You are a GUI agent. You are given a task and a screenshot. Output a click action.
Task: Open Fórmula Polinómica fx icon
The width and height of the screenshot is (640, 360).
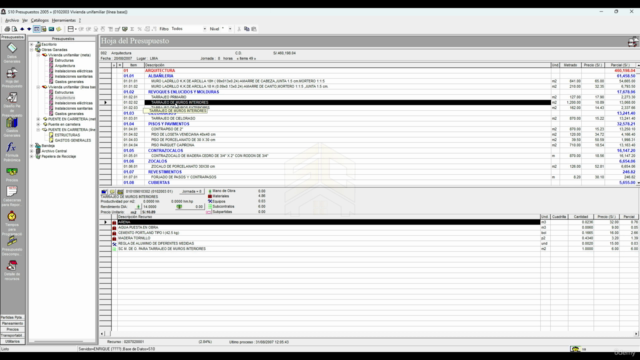pyautogui.click(x=12, y=152)
